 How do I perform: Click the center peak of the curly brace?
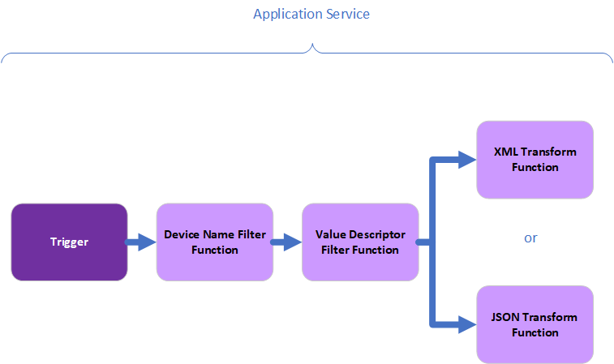click(311, 47)
